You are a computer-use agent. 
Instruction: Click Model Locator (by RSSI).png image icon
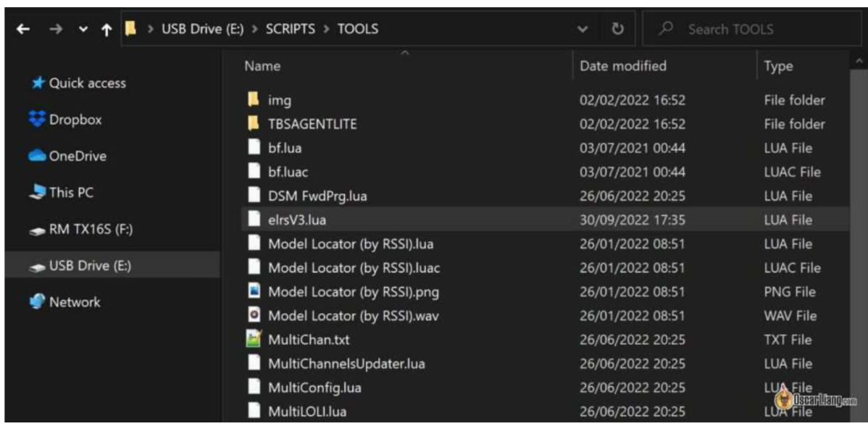pyautogui.click(x=254, y=291)
